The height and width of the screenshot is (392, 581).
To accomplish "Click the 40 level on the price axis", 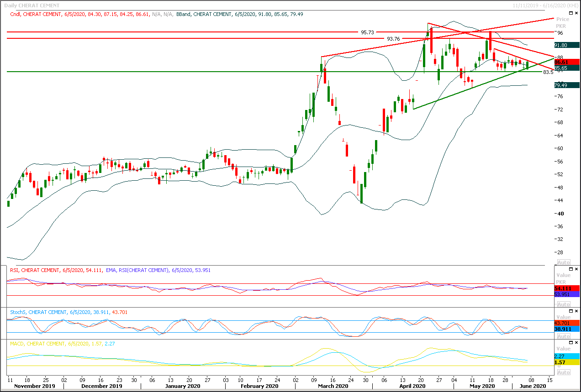I will point(560,213).
